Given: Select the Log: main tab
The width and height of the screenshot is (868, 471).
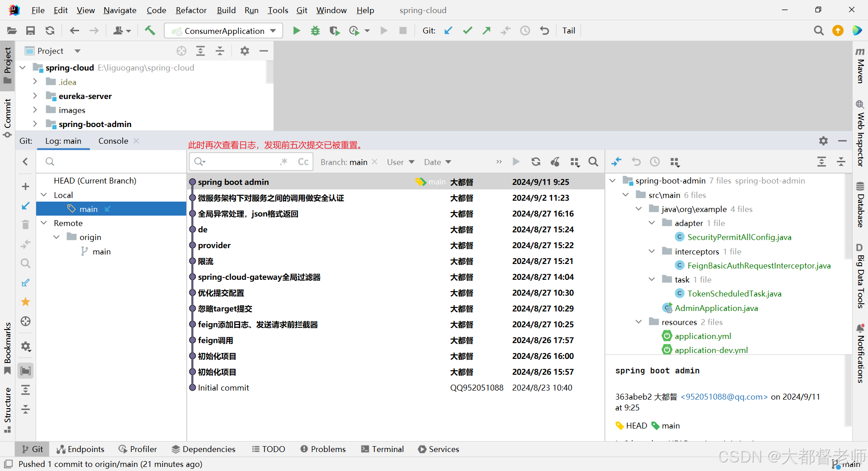Looking at the screenshot, I should point(63,141).
